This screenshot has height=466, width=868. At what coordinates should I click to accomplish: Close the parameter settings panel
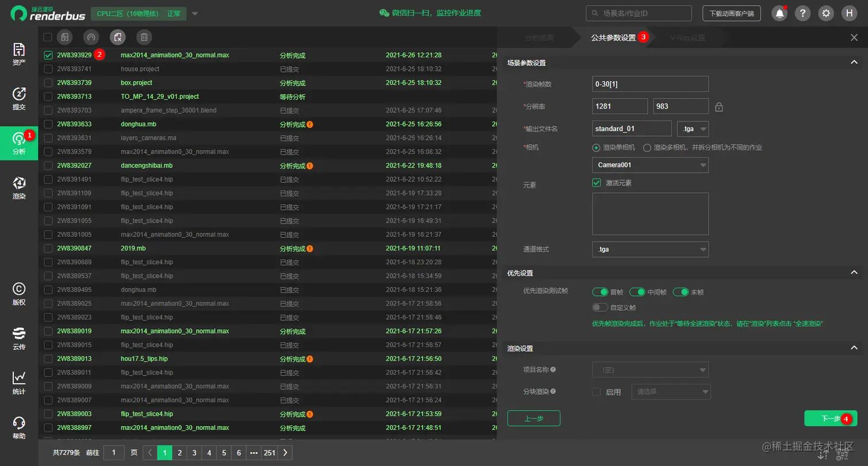tap(854, 37)
